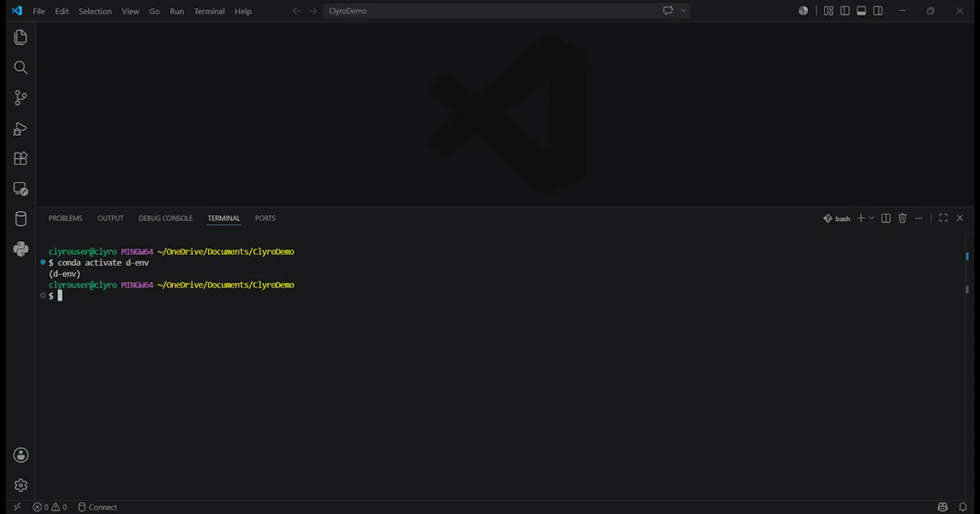Viewport: 980px width, 514px height.
Task: Click the '(d-env)' output line
Action: tap(64, 274)
